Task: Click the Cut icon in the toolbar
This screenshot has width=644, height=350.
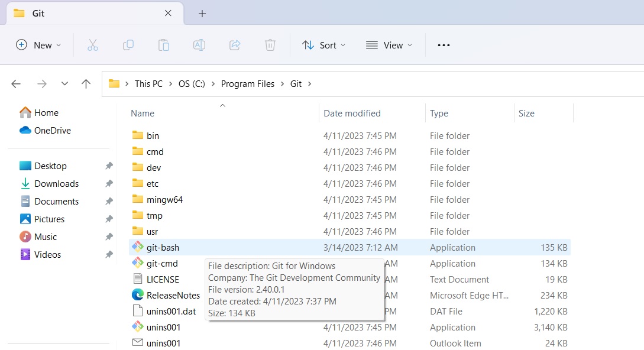Action: [93, 45]
